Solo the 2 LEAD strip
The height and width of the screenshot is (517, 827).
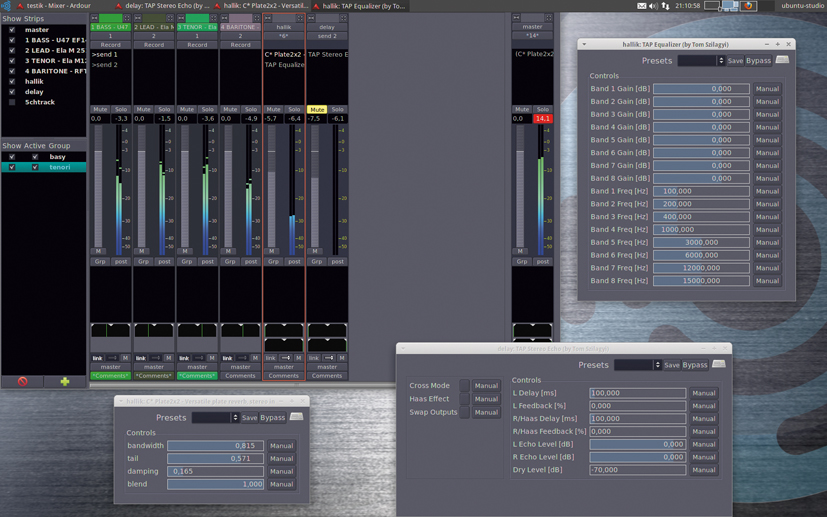click(165, 109)
